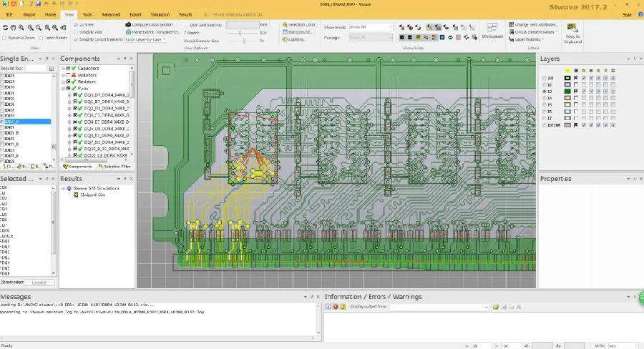
Task: Expand the Capacitors tree node
Action: 63,69
